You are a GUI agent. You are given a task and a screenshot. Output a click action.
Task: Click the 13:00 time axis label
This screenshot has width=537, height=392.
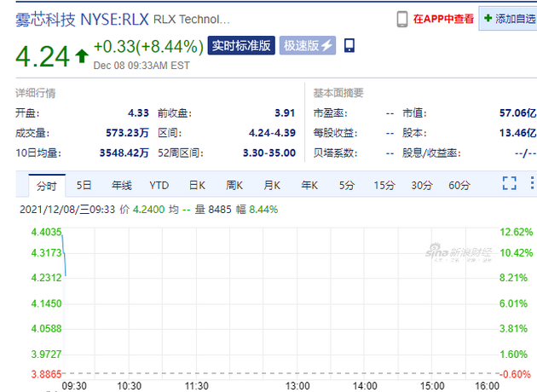tap(297, 386)
